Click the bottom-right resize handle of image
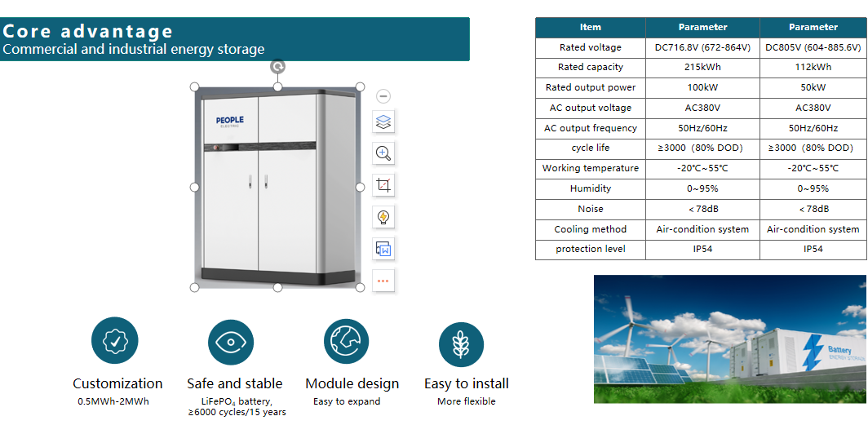868x425 pixels. point(360,287)
